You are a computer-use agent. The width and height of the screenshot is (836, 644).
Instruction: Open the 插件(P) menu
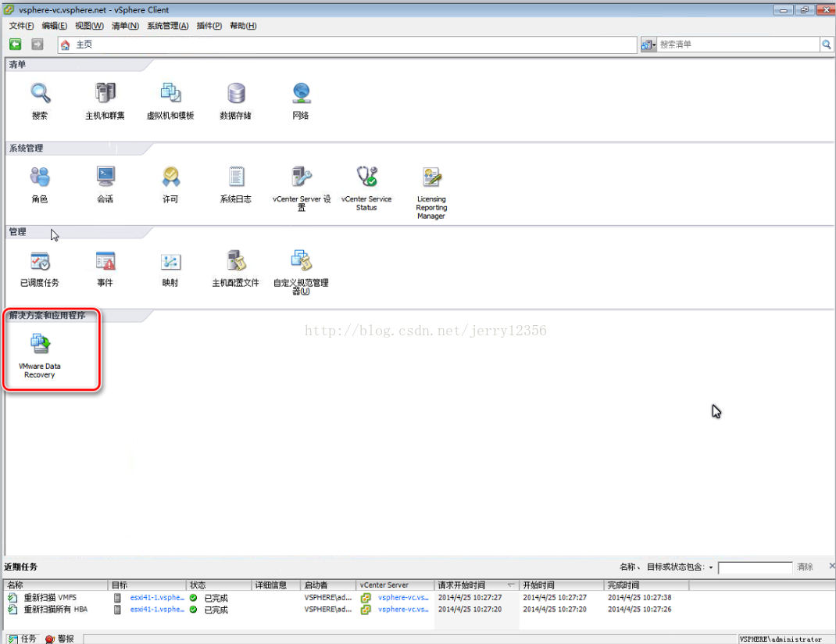click(209, 26)
